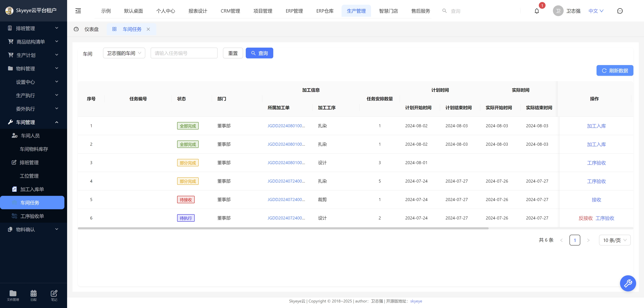Screen dimensions: 644x308
Task: Go to page 1 in pagination
Action: tap(575, 240)
